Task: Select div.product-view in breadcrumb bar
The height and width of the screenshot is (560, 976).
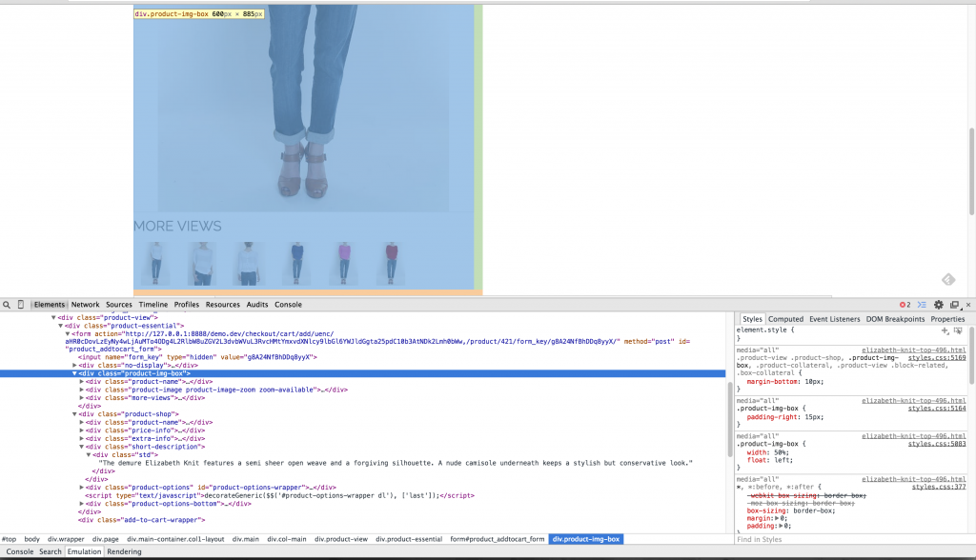Action: click(x=340, y=539)
